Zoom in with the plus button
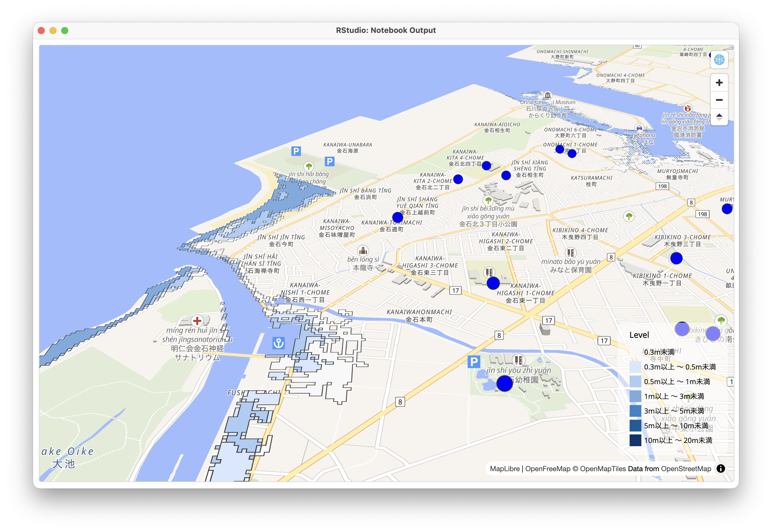The height and width of the screenshot is (532, 772). (719, 83)
